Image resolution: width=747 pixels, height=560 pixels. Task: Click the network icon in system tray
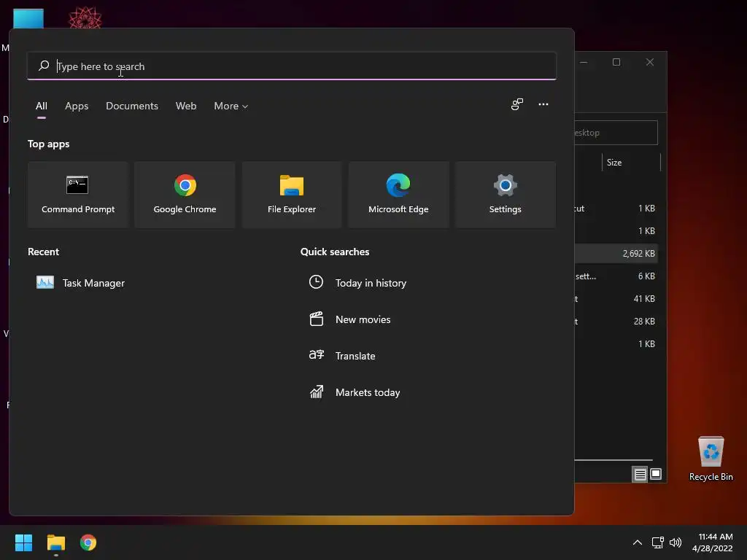(x=657, y=542)
